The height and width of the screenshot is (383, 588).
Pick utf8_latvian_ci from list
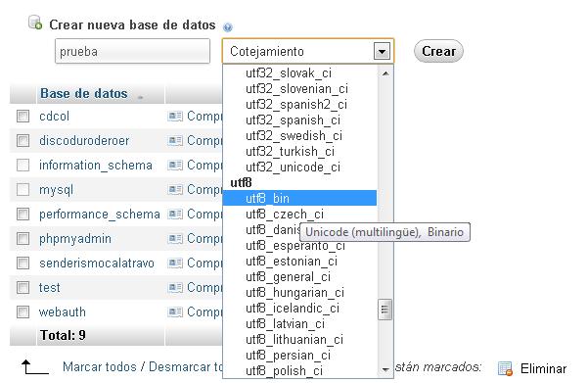(x=300, y=323)
